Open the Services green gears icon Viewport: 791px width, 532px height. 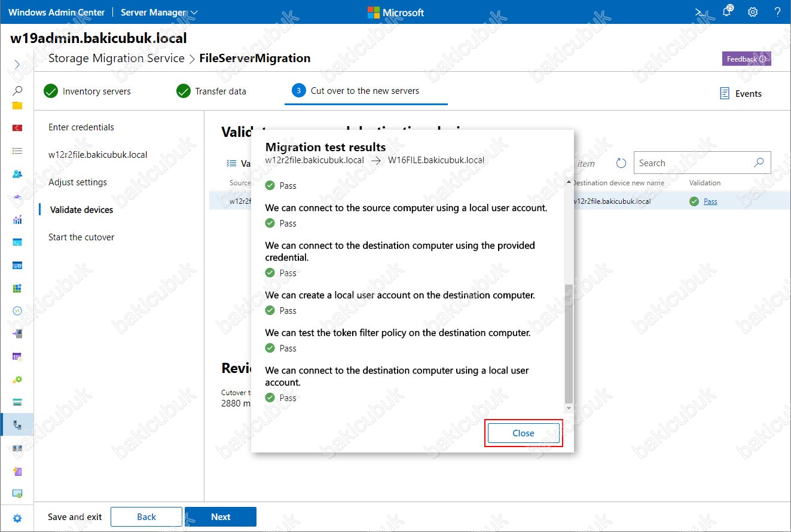pos(17,379)
